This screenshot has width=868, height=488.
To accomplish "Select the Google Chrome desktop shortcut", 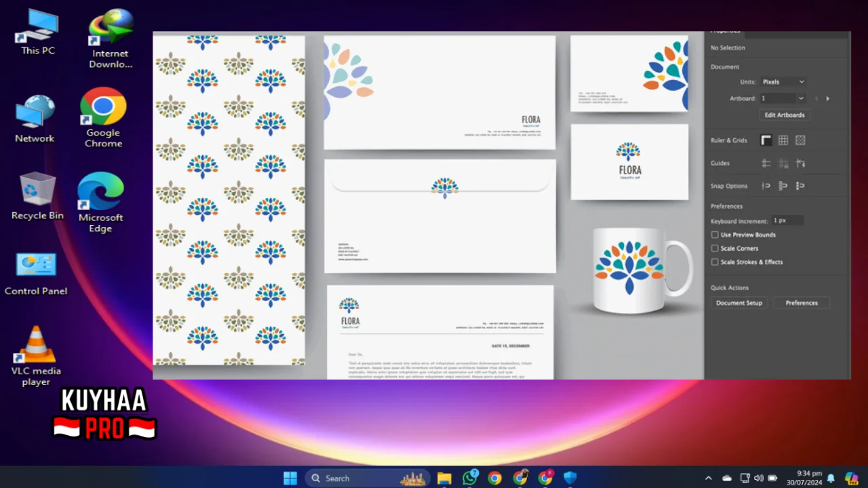I will pyautogui.click(x=103, y=118).
